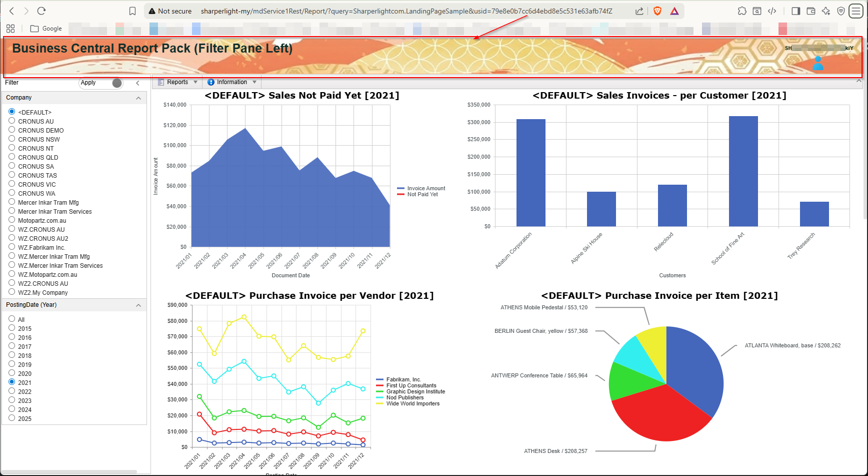Click the tab search icon
The height and width of the screenshot is (476, 868).
click(757, 11)
